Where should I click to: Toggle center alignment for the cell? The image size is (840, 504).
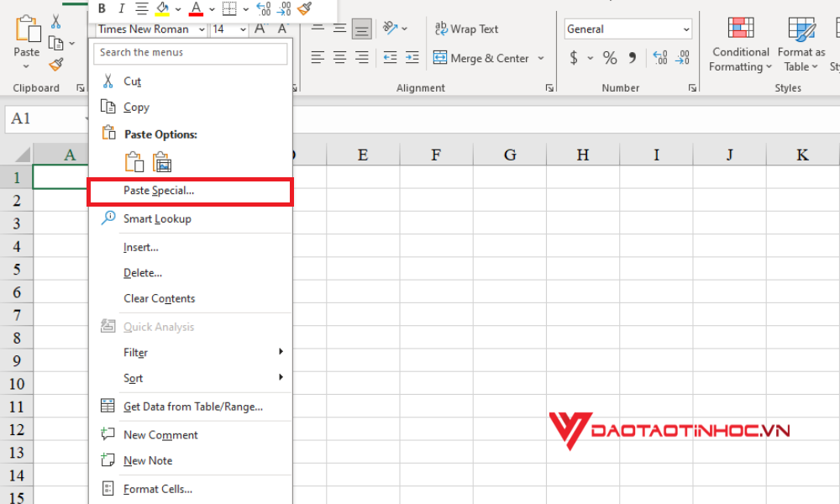339,57
